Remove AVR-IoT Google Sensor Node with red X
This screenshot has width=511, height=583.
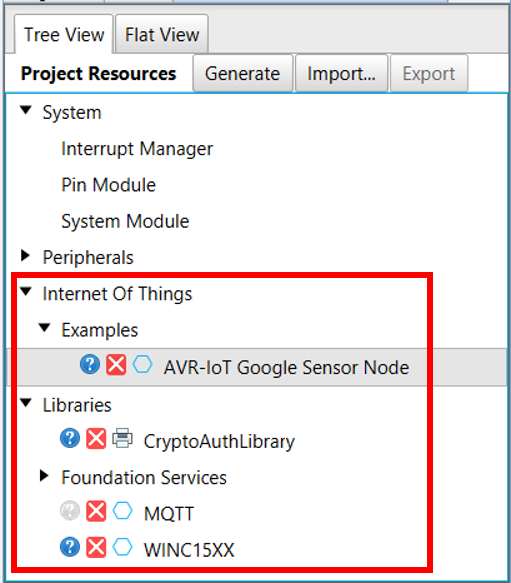click(116, 364)
